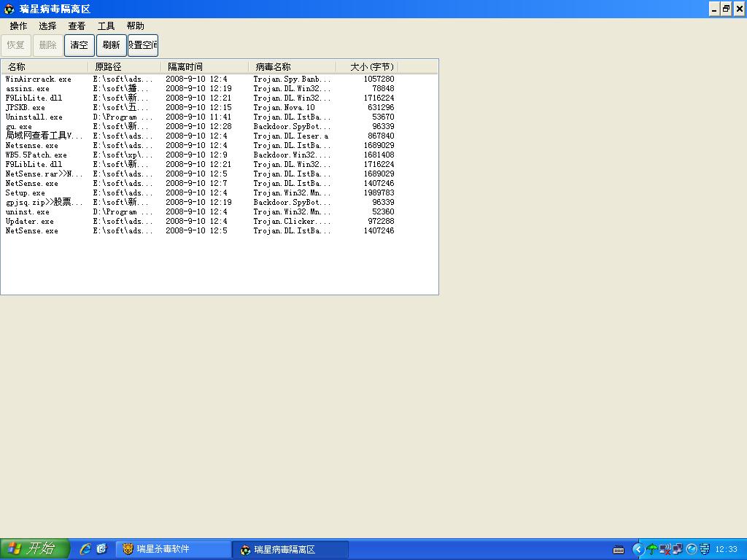Click the striped shield firewall tray icon

point(705,549)
